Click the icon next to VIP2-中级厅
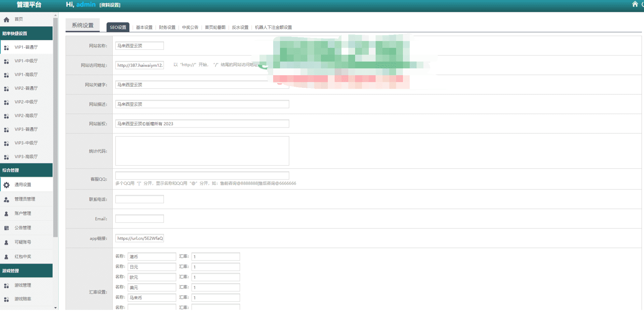This screenshot has height=320, width=644. pyautogui.click(x=6, y=102)
